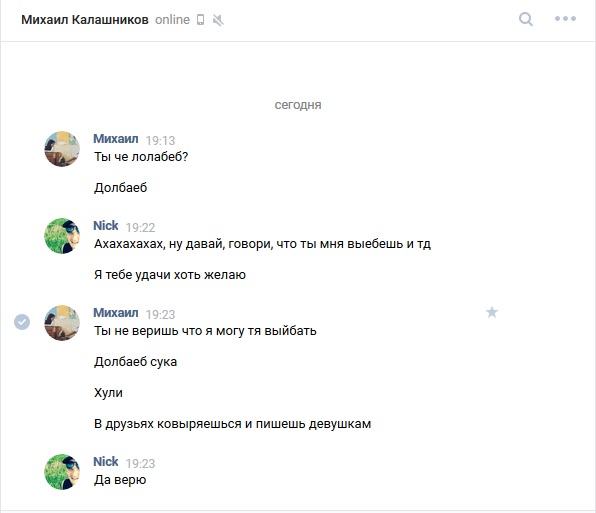
Task: Open Nick's avatar on the last message
Action: [x=62, y=472]
